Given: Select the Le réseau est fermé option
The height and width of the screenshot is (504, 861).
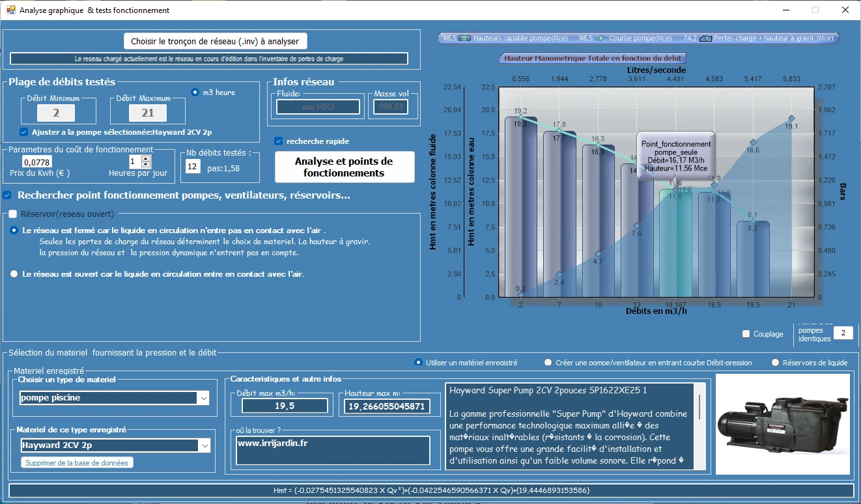Looking at the screenshot, I should tap(14, 230).
